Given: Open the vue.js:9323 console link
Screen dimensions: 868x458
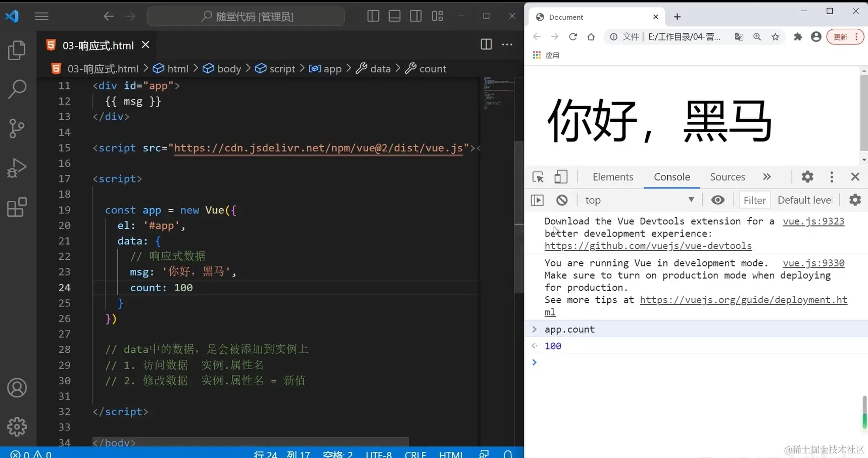Looking at the screenshot, I should 813,221.
